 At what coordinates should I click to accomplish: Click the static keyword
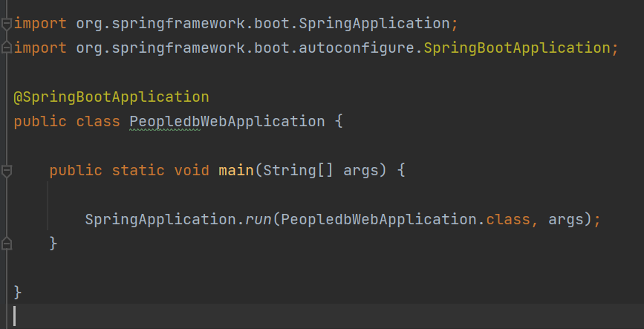click(x=138, y=170)
